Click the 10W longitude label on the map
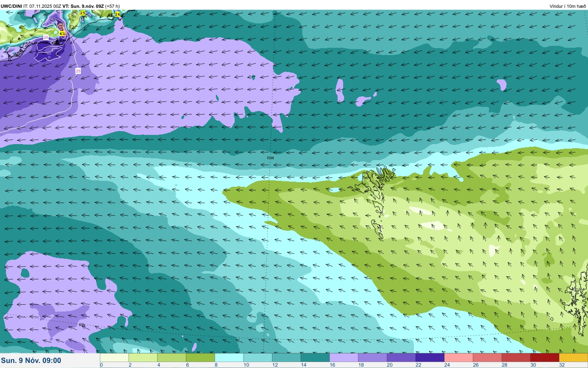The image size is (588, 368). [271, 157]
